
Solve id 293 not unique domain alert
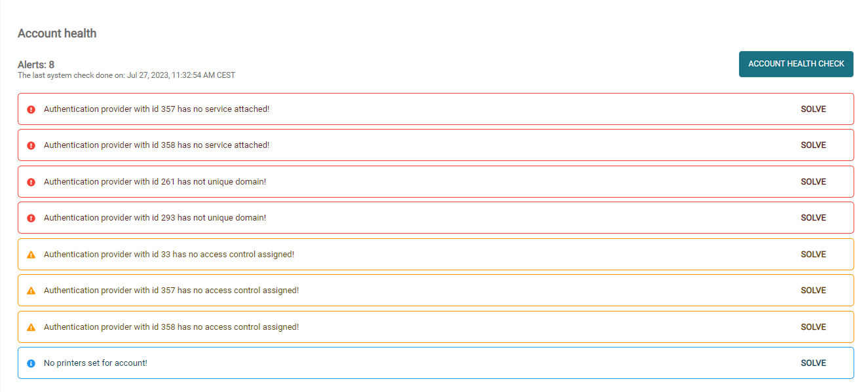(813, 218)
